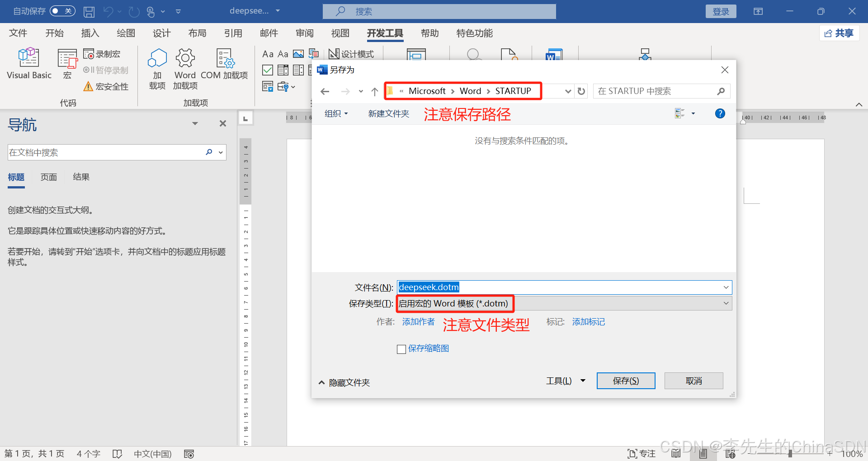868x461 pixels.
Task: Change view options dropdown in dialog
Action: (693, 113)
